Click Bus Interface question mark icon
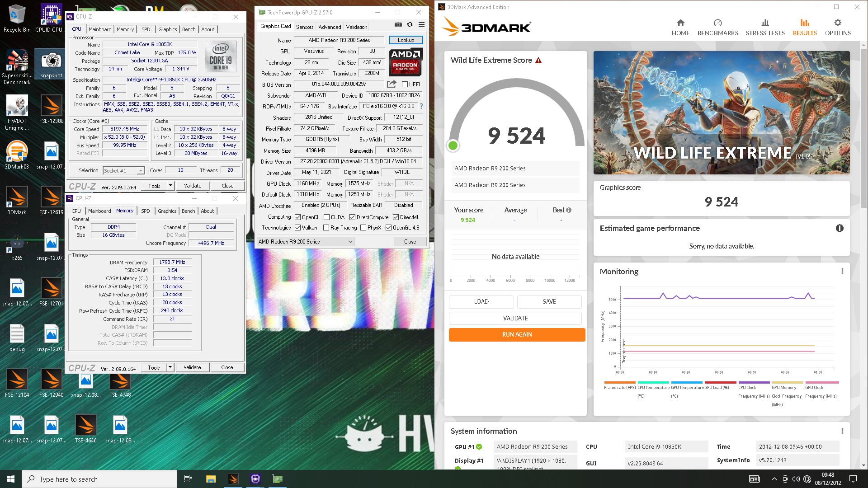The width and height of the screenshot is (868, 488). click(x=421, y=106)
